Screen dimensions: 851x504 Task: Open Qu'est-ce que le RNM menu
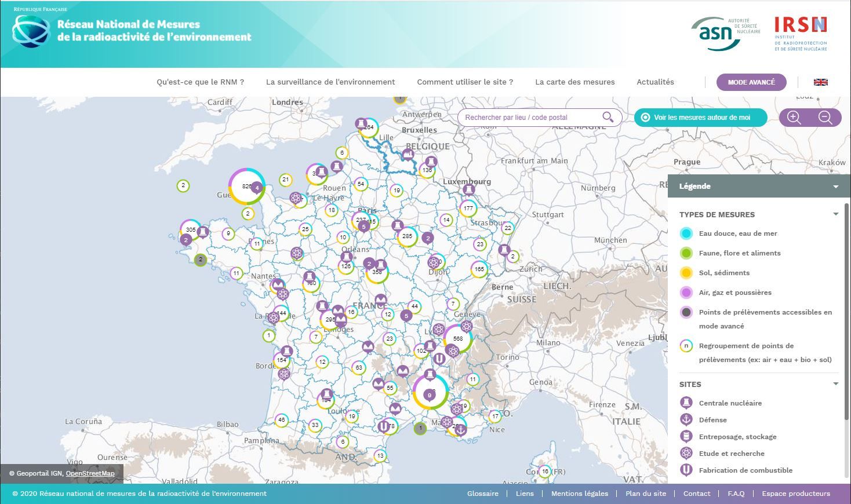click(x=200, y=82)
